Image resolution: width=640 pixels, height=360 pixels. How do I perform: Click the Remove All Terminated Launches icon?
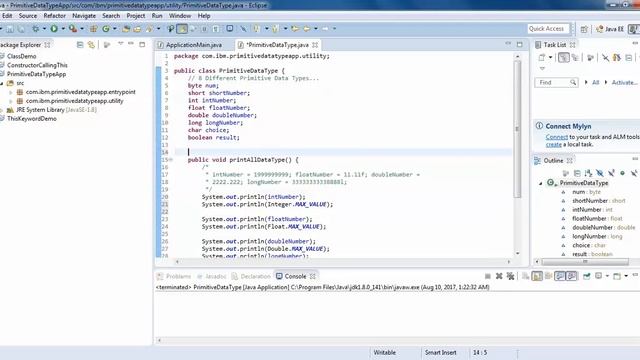pyautogui.click(x=510, y=276)
